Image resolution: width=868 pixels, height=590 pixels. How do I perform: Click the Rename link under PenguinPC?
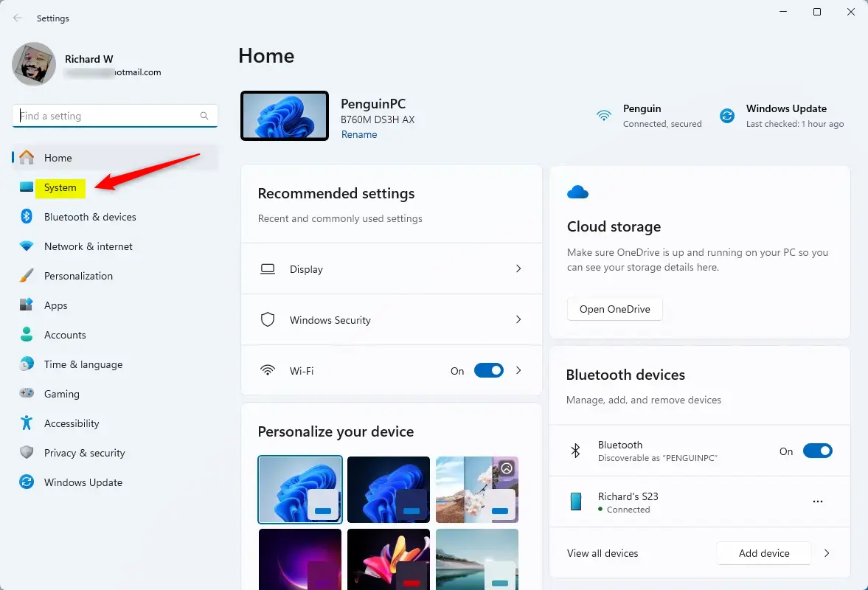pos(358,134)
